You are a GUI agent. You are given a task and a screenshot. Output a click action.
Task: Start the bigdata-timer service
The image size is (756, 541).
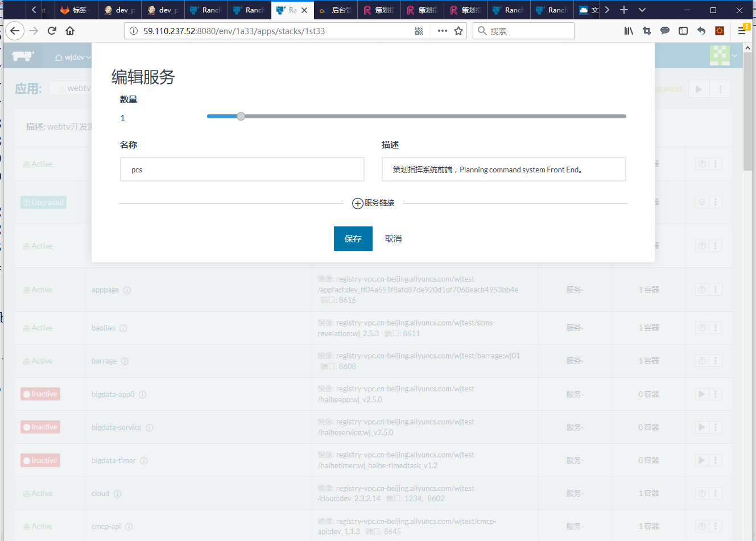702,460
